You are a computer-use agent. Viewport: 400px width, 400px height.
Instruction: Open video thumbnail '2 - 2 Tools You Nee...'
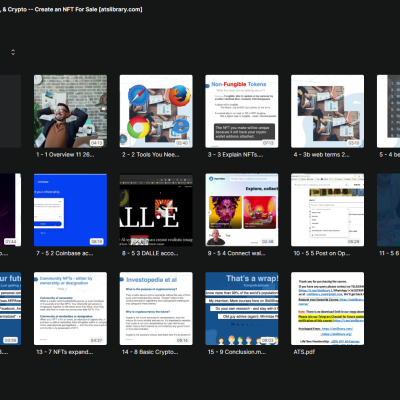pos(156,111)
